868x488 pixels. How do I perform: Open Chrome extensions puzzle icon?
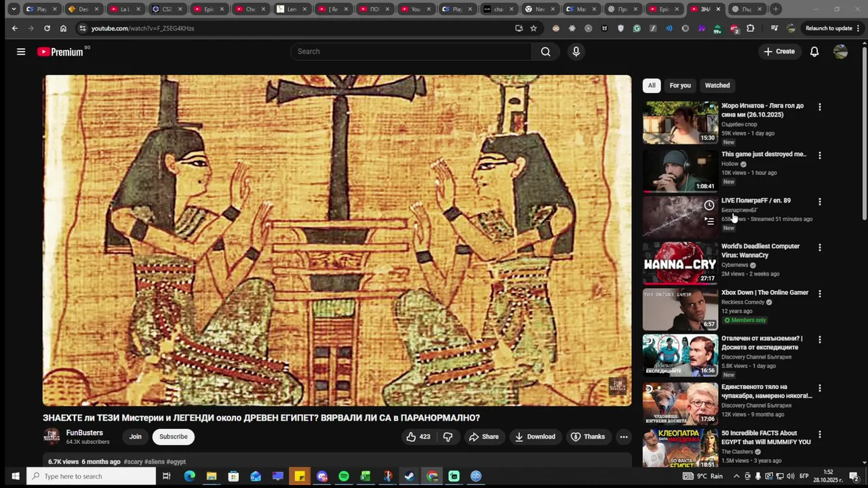coord(750,28)
